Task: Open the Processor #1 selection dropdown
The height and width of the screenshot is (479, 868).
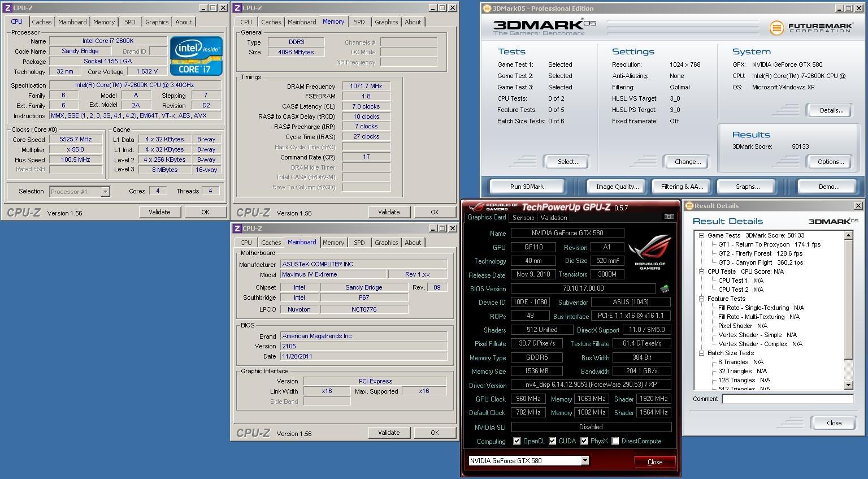Action: point(105,192)
